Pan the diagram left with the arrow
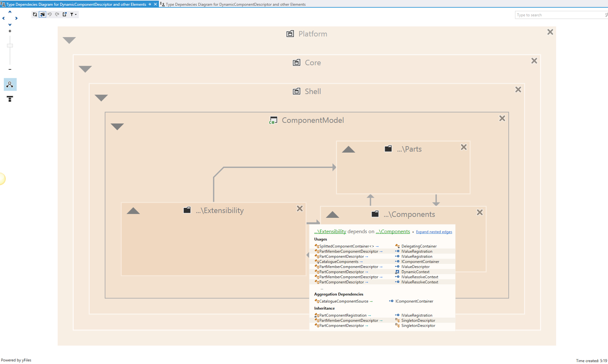 coord(4,18)
